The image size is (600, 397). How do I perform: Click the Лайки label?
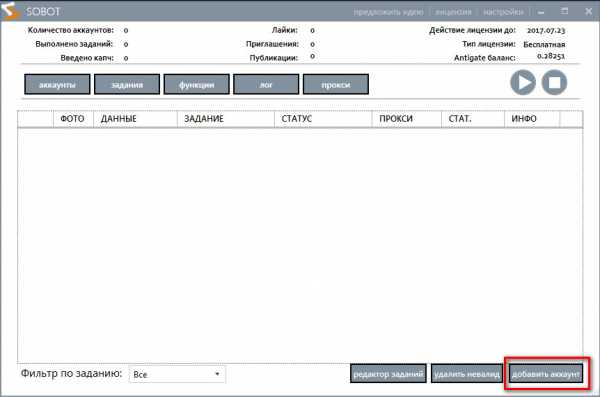[x=285, y=30]
